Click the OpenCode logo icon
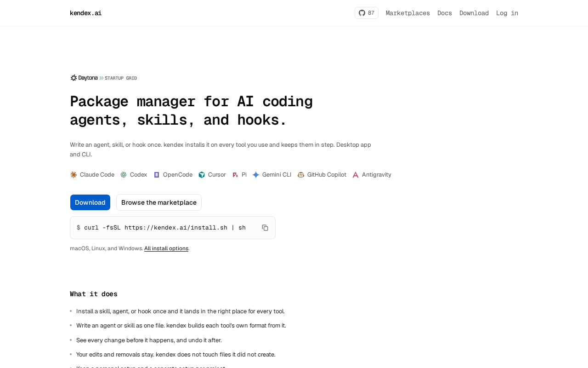This screenshot has width=588, height=368. pyautogui.click(x=157, y=175)
